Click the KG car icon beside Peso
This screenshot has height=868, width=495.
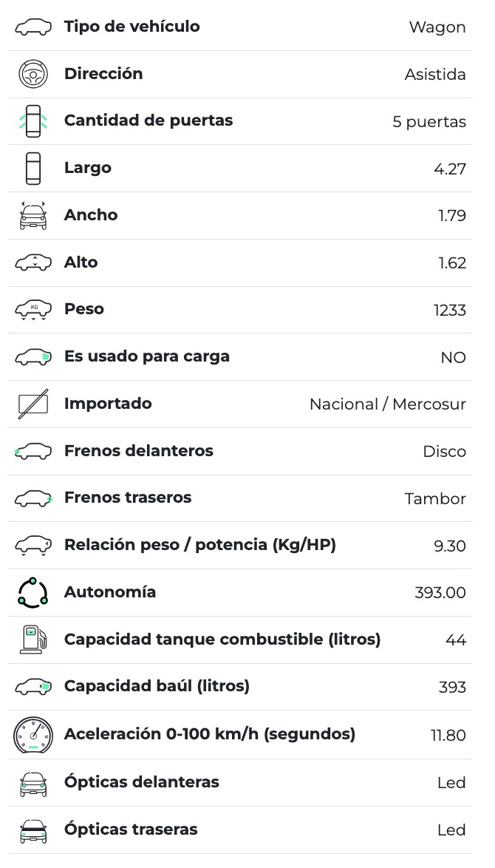click(33, 310)
